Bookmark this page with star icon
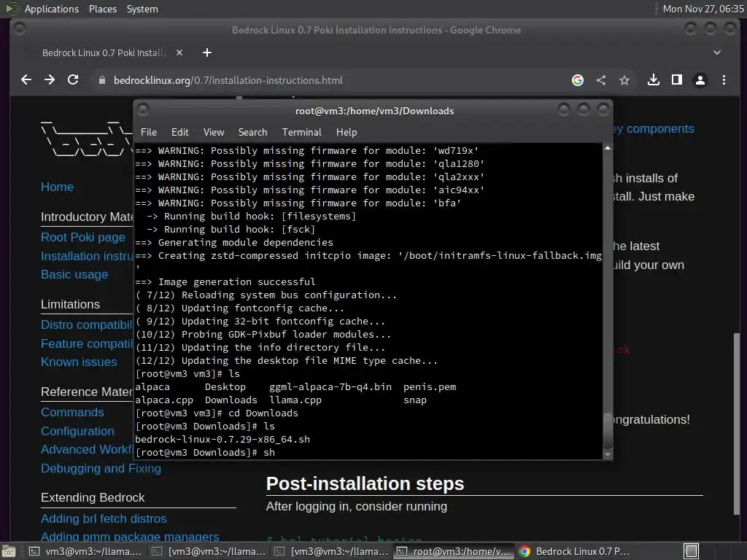 (624, 80)
